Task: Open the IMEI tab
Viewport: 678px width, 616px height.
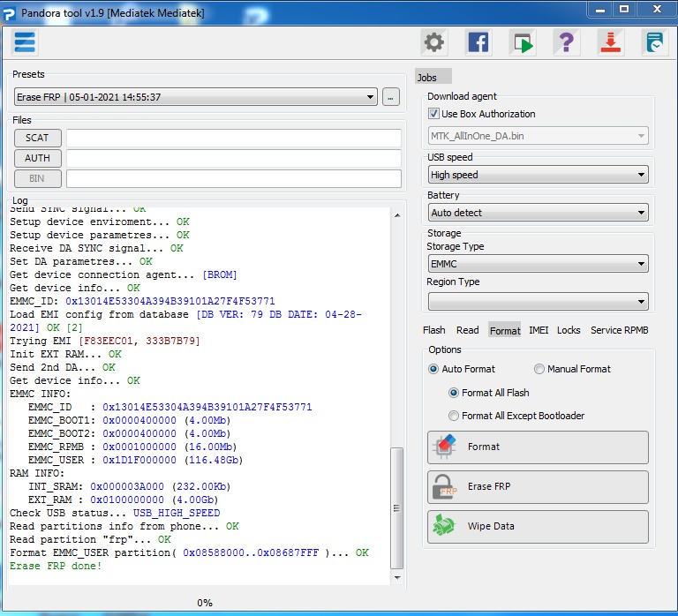Action: click(x=539, y=330)
